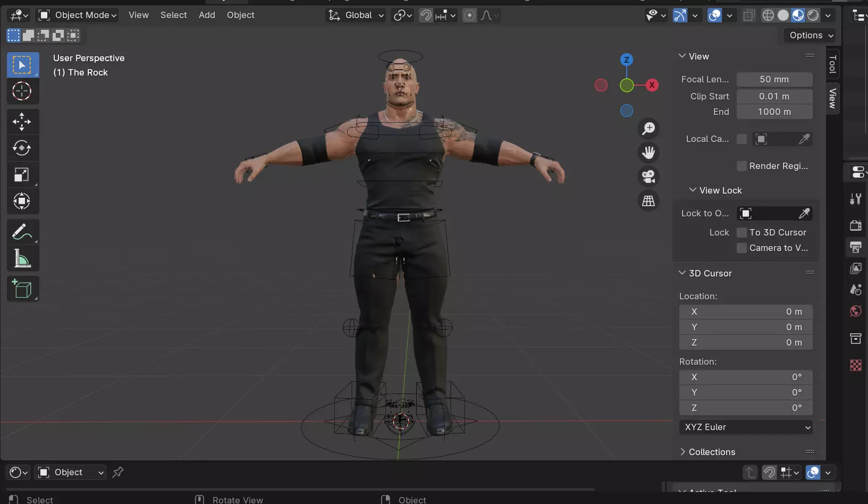Viewport: 868px width, 504px height.
Task: Click the eyedropper in Local Camera field
Action: (x=804, y=139)
